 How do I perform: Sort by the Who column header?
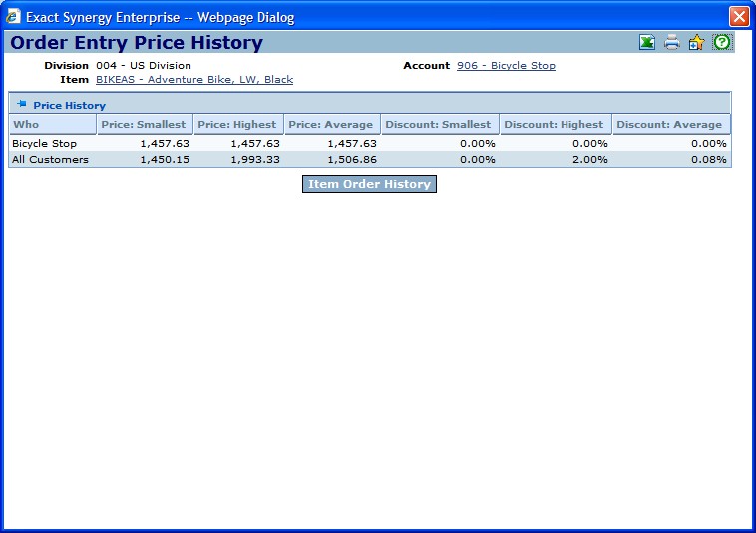tap(26, 125)
